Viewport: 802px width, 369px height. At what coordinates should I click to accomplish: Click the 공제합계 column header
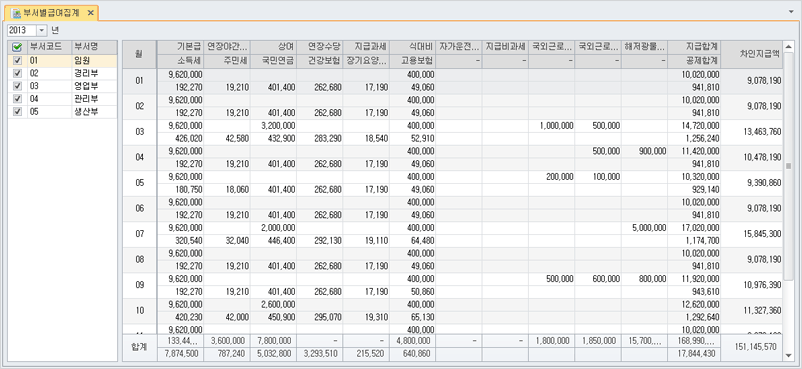tap(694, 61)
